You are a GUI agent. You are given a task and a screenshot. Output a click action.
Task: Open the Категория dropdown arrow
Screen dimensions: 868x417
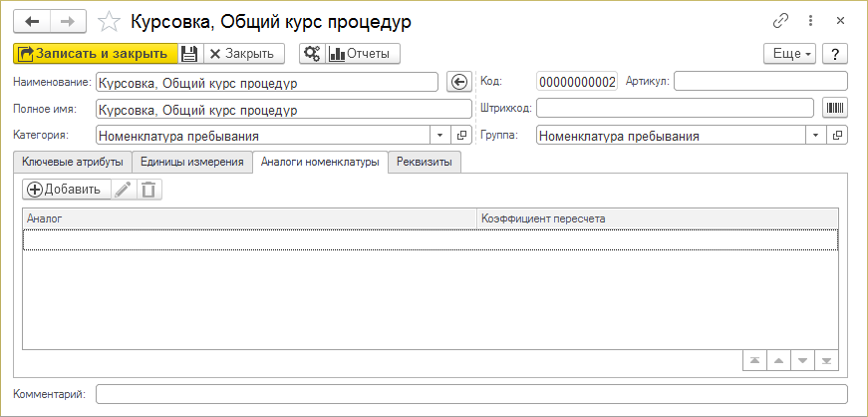click(440, 135)
